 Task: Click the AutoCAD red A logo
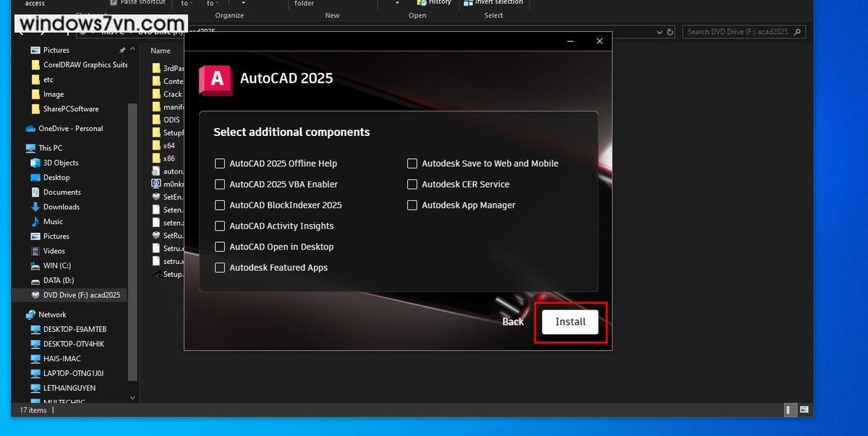(x=216, y=79)
